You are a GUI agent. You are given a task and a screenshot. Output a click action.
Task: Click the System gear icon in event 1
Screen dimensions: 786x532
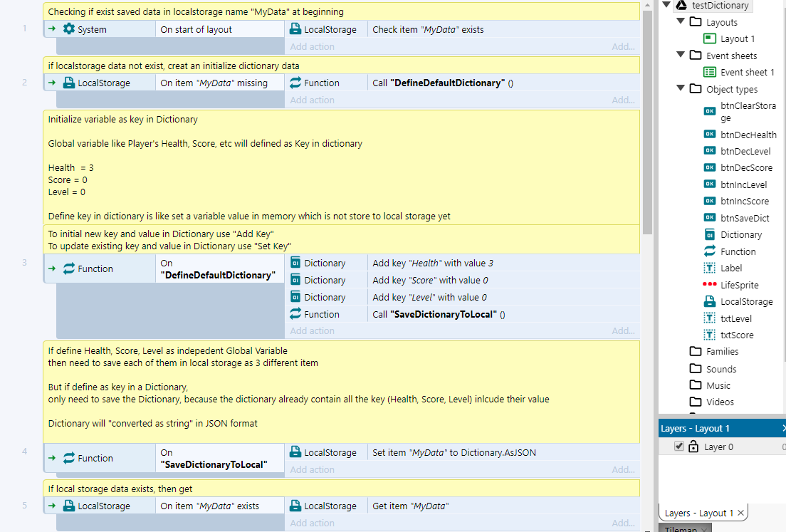click(x=69, y=29)
